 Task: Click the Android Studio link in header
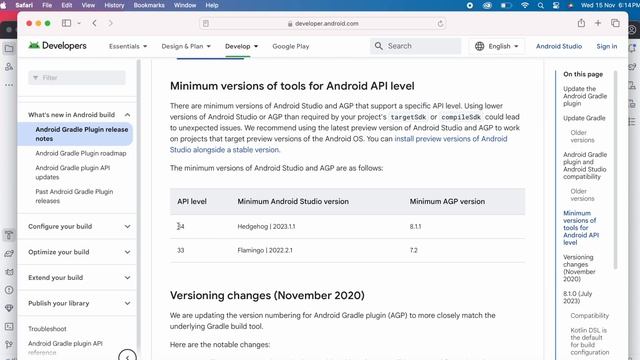(x=559, y=46)
